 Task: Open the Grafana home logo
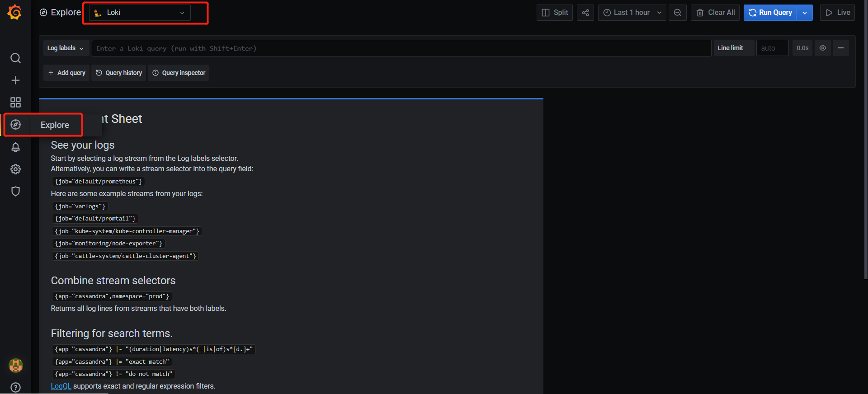15,12
